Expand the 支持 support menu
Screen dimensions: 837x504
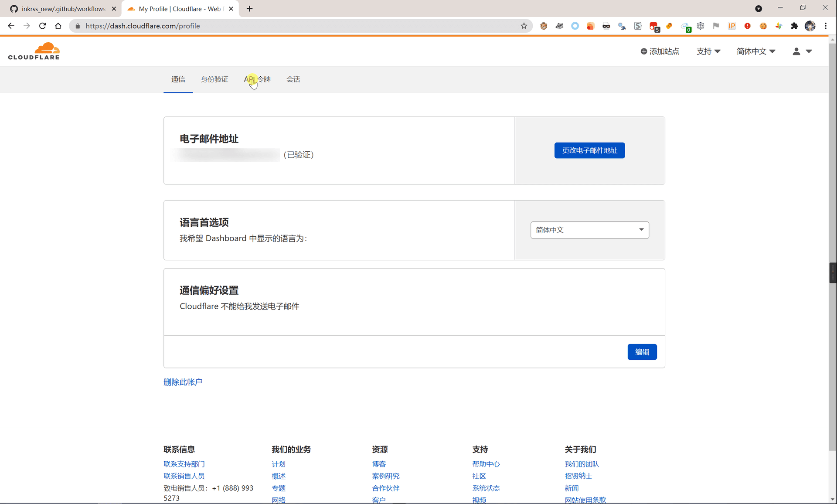(x=708, y=51)
